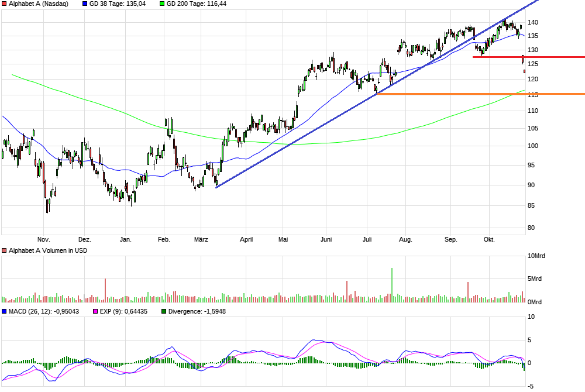Click the 'Juni' month axis label
Image resolution: width=585 pixels, height=392 pixels.
326,239
